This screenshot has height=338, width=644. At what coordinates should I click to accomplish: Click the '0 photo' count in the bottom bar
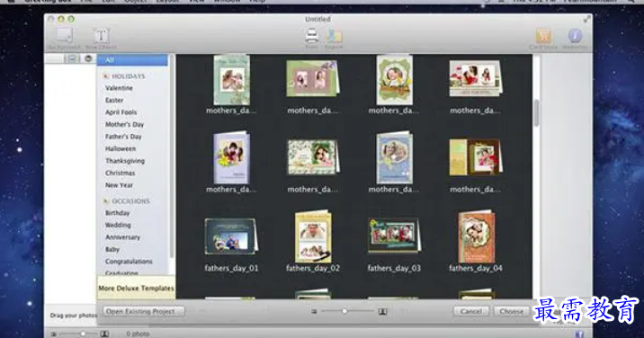[138, 334]
